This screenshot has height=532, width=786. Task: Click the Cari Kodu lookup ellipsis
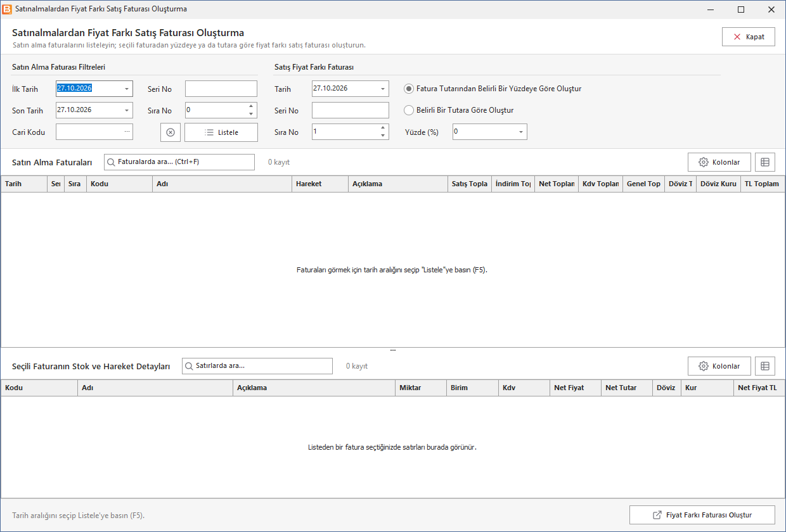point(127,131)
